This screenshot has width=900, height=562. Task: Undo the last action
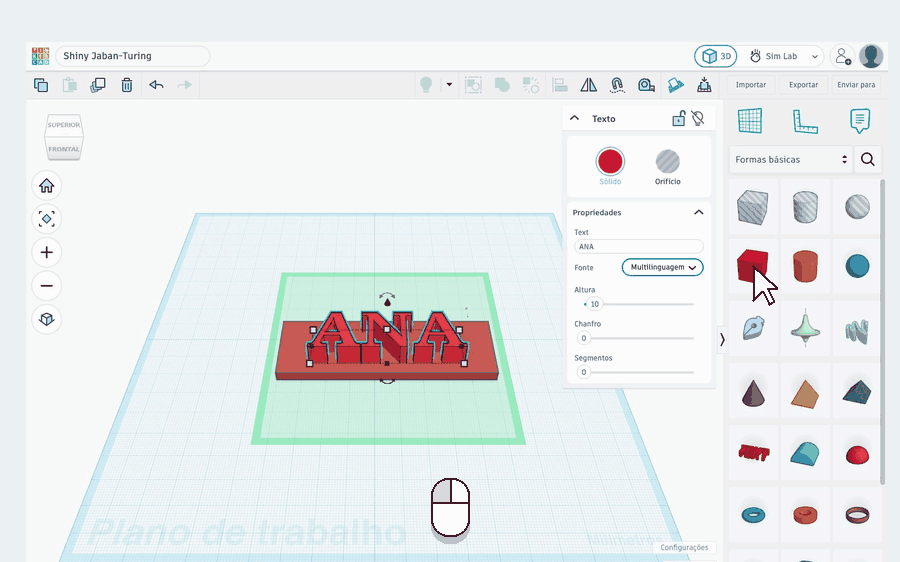coord(156,85)
